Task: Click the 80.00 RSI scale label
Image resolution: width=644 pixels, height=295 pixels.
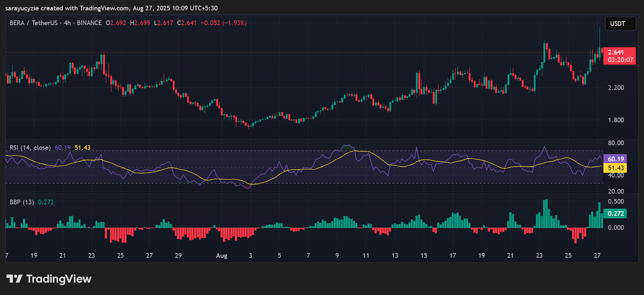Action: [x=616, y=143]
